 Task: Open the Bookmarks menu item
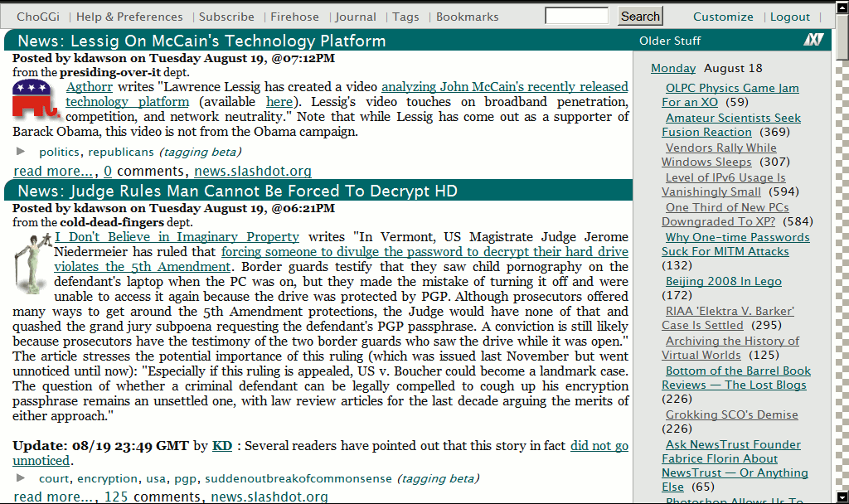(x=468, y=17)
